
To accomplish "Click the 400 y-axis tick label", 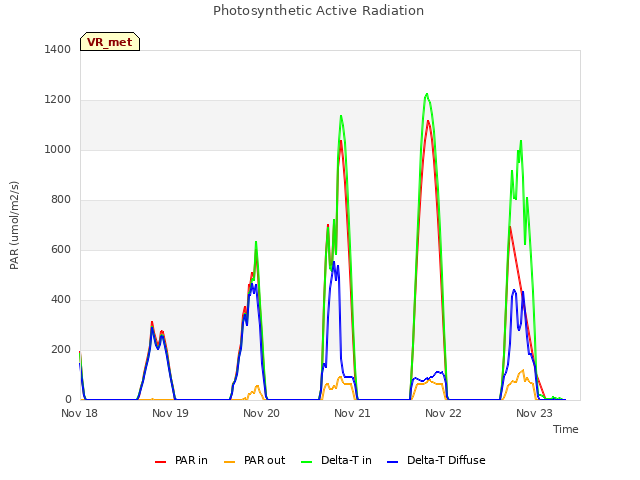I will click(x=61, y=300).
